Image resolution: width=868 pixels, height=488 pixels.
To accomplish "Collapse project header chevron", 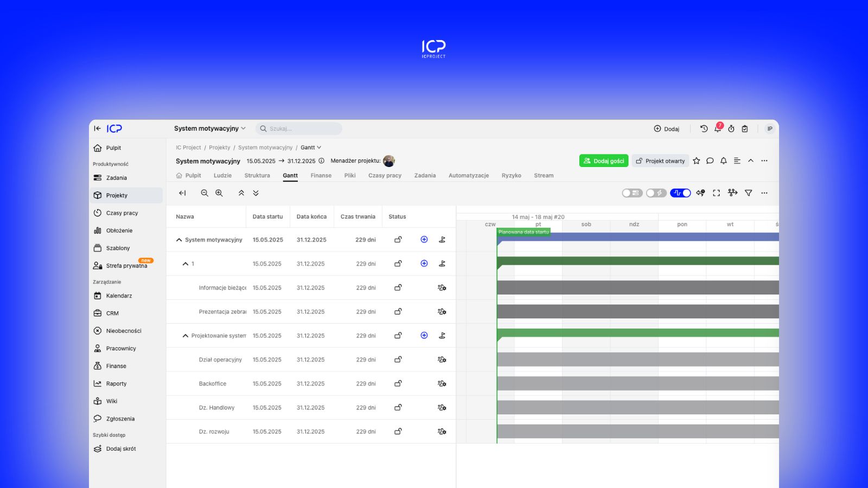I will coord(751,160).
